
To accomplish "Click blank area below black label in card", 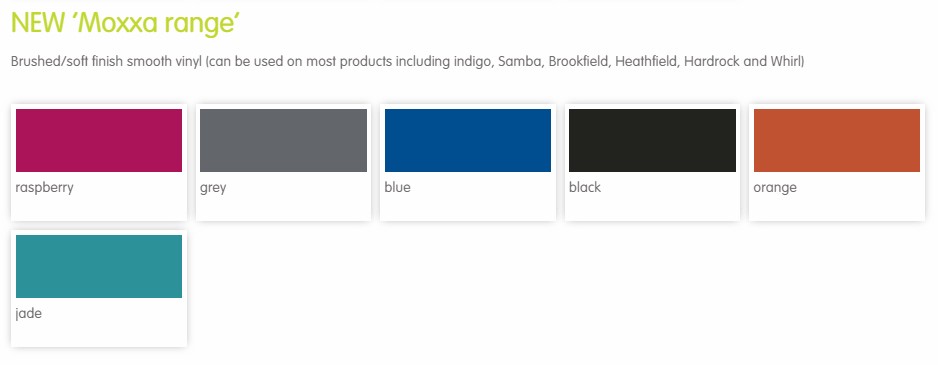I will (x=652, y=208).
